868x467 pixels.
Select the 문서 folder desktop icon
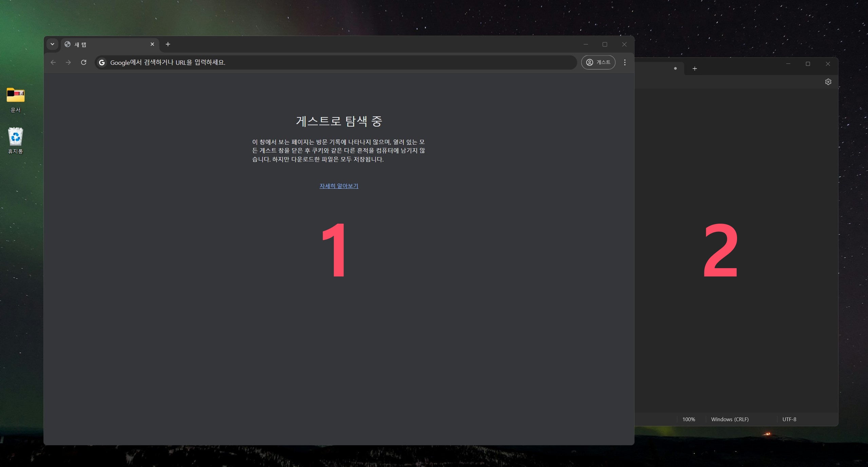(16, 96)
